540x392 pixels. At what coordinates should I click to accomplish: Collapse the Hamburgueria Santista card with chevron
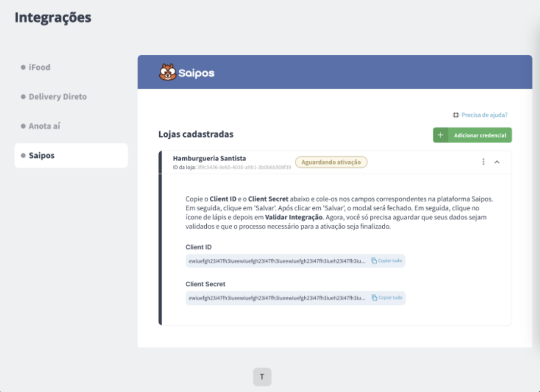coord(497,162)
